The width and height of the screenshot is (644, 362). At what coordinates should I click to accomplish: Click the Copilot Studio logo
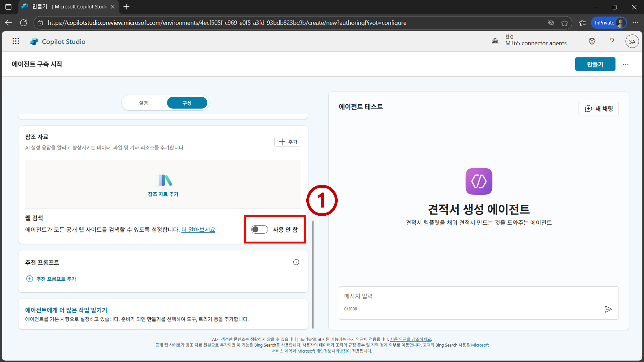click(x=34, y=42)
